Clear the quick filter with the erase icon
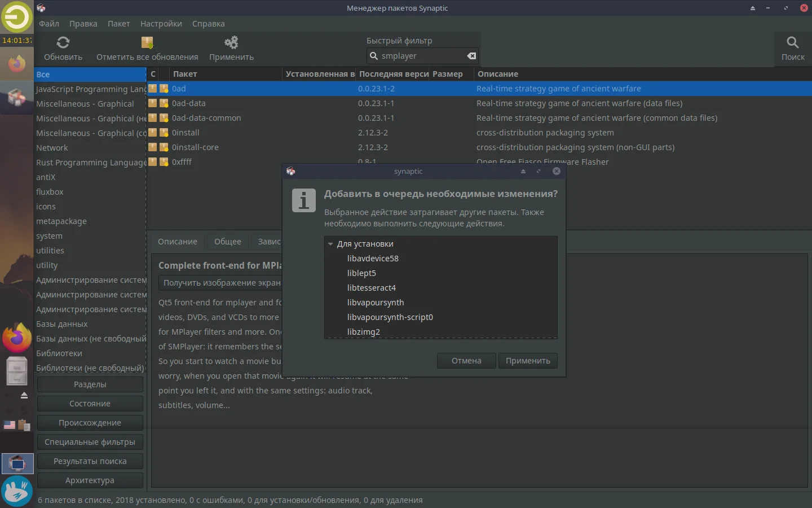This screenshot has width=812, height=508. coord(471,56)
